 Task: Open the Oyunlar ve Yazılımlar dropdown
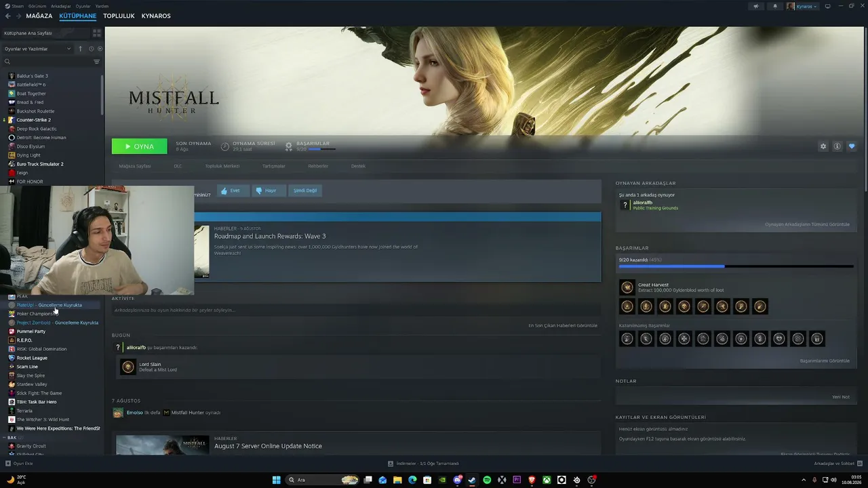[x=37, y=49]
